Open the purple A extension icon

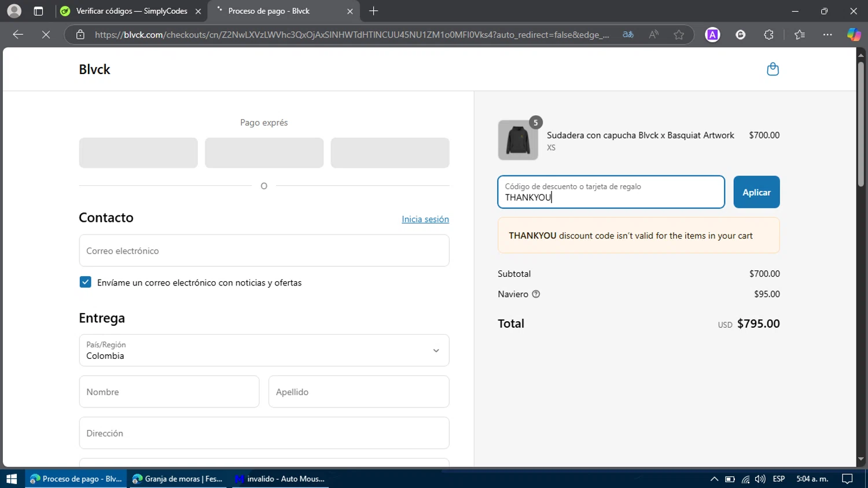pos(712,35)
